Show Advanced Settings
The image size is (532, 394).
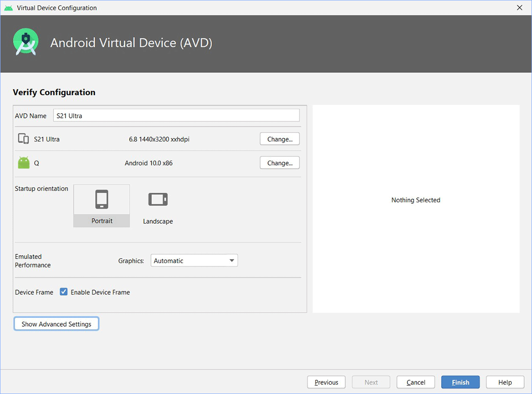pos(56,324)
